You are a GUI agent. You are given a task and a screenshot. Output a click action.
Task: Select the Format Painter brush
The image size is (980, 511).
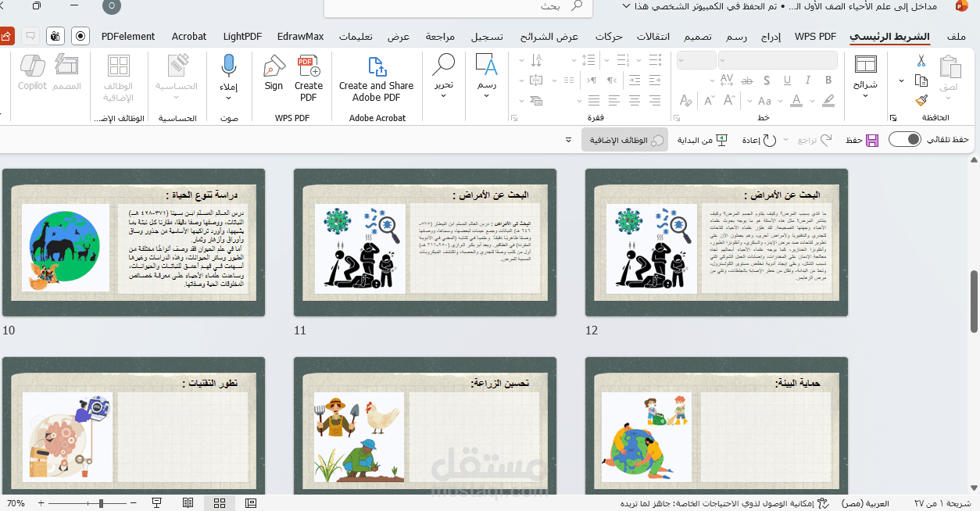coord(921,100)
